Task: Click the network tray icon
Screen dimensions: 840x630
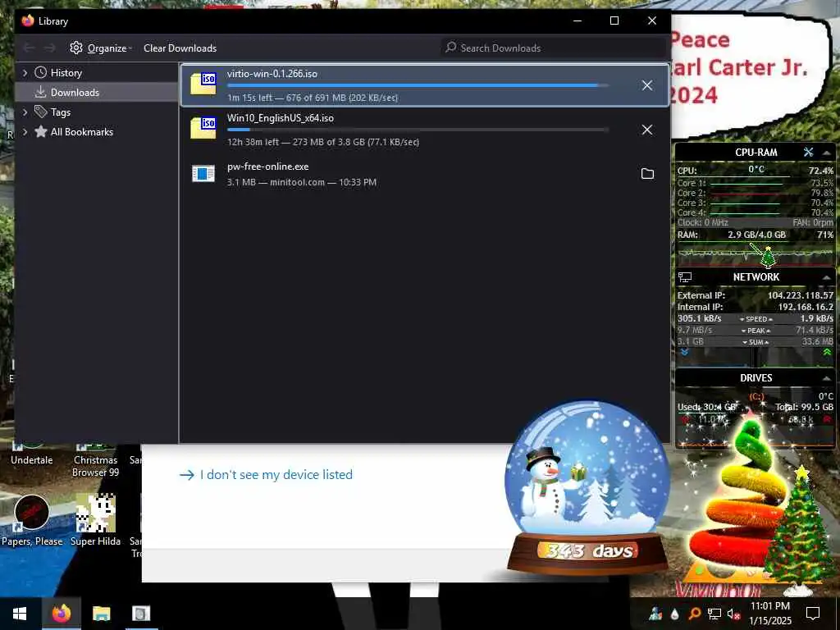Action: point(714,614)
